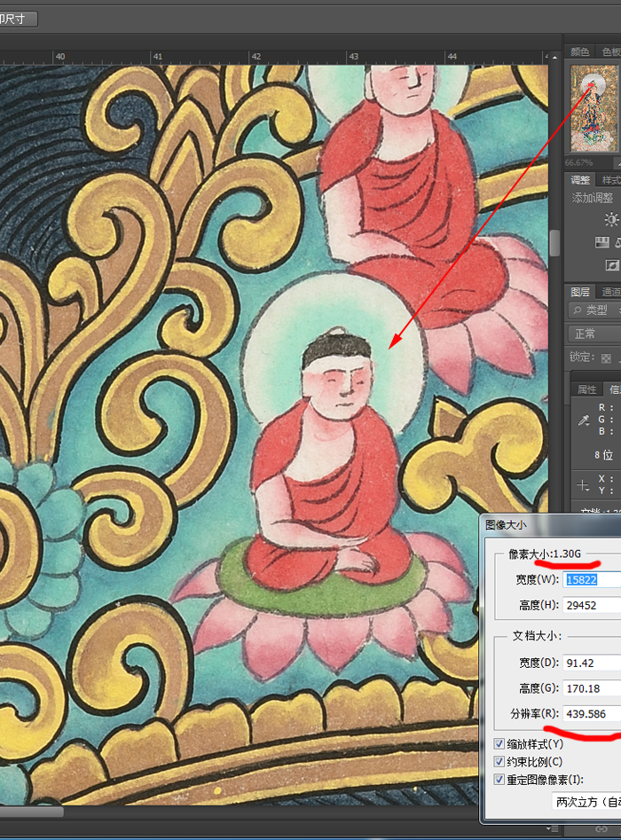Click the Brightness/Contrast sun adjustment icon

tap(611, 219)
